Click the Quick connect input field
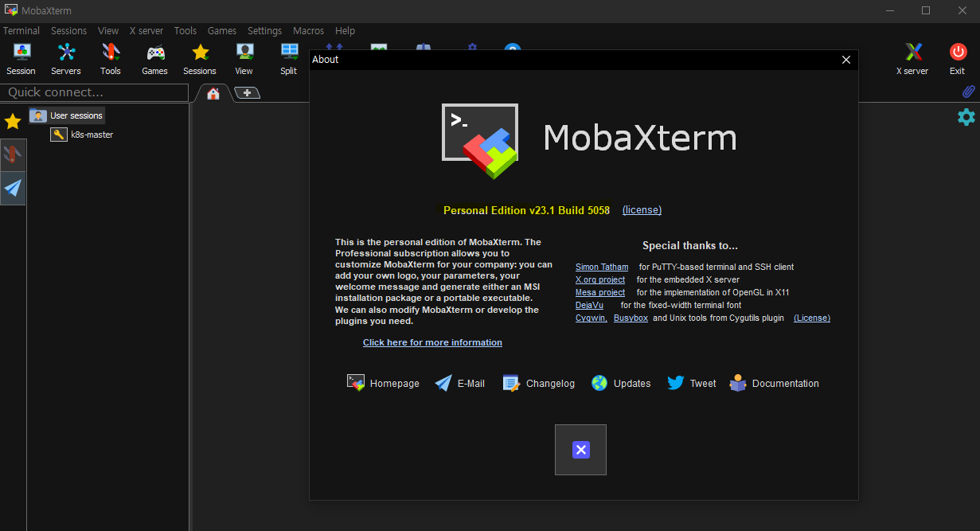This screenshot has height=531, width=980. 94,92
